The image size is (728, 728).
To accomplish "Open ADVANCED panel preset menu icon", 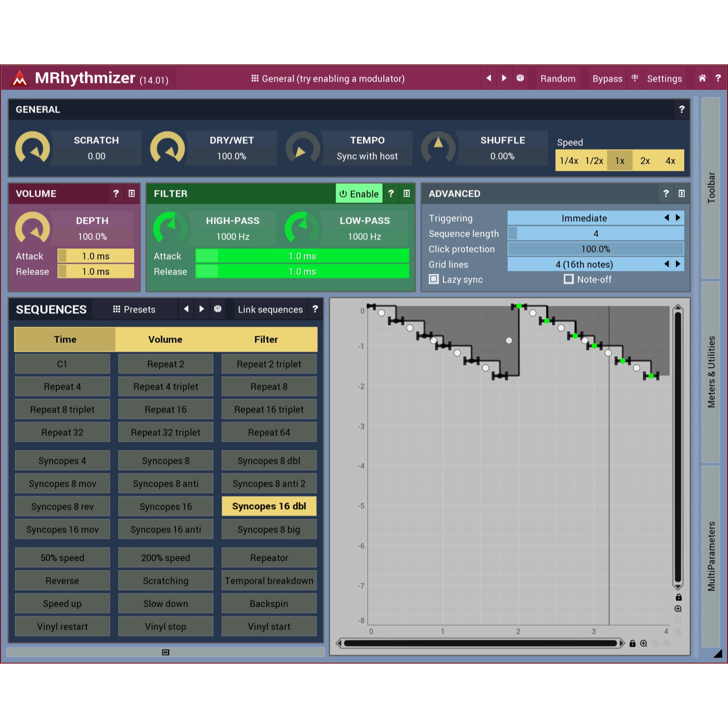I will pyautogui.click(x=682, y=193).
